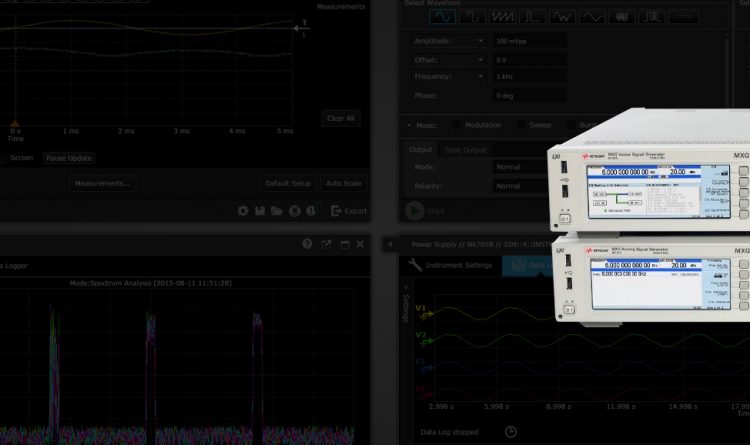Click the offset value field 0 V
This screenshot has height=445, width=750.
pos(529,60)
